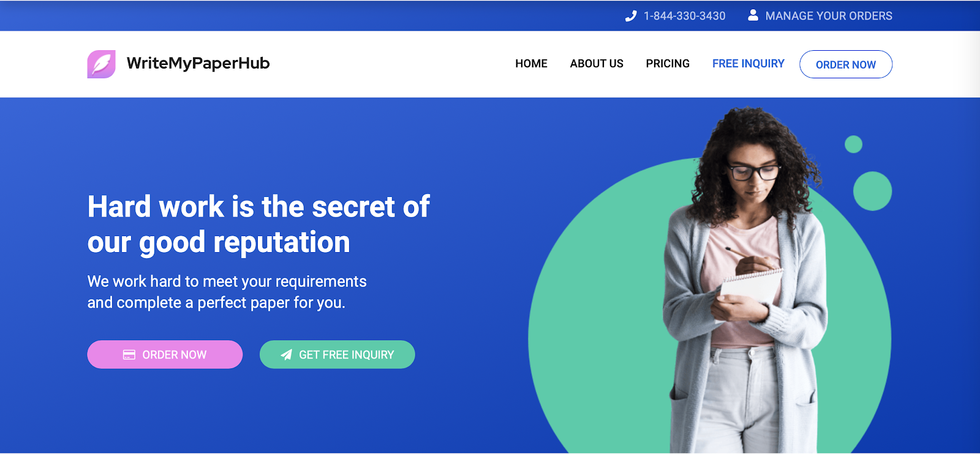Click the pink Order Now button

[165, 355]
